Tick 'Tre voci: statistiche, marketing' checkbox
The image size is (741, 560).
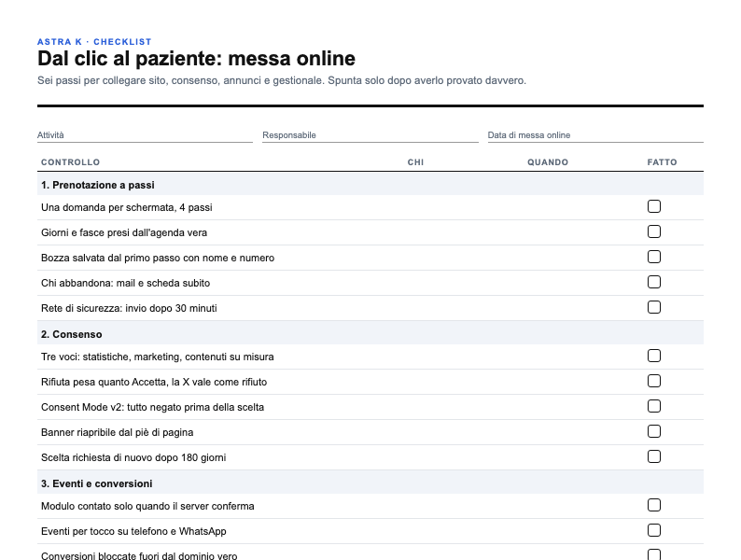[x=654, y=356]
